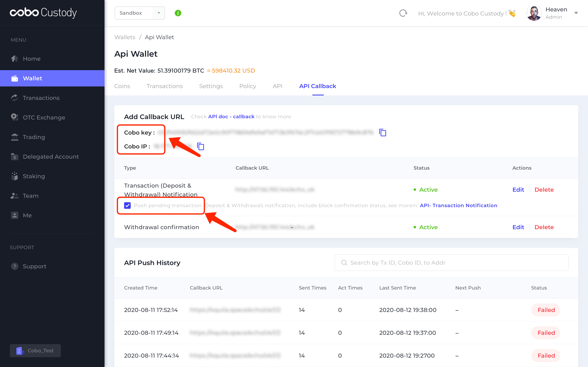Open the Support help page
588x367 pixels.
pos(34,266)
